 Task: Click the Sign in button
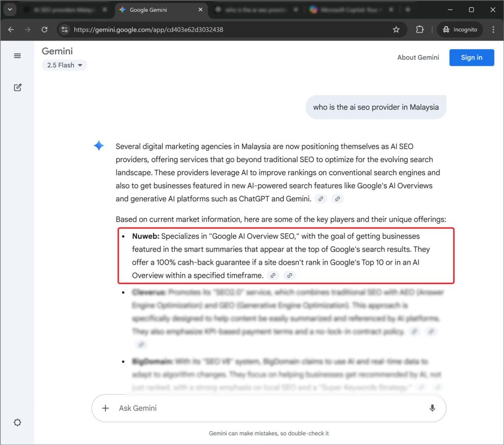pos(472,58)
